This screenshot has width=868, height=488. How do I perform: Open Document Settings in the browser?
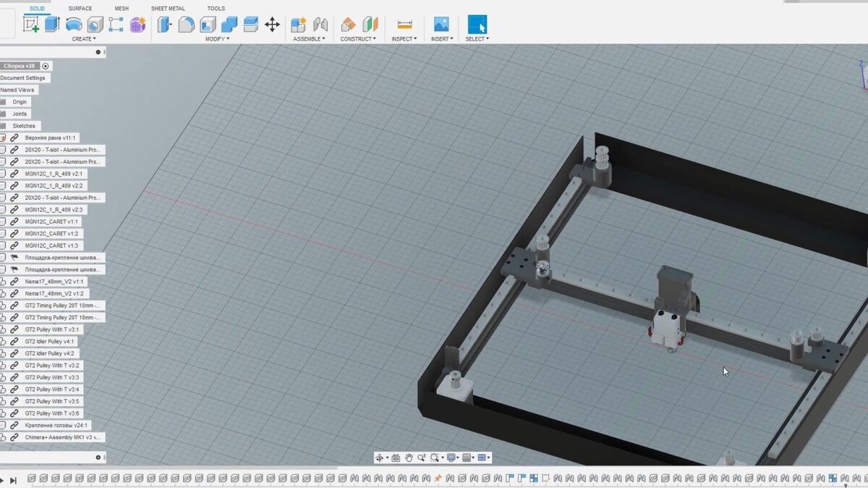[24, 78]
